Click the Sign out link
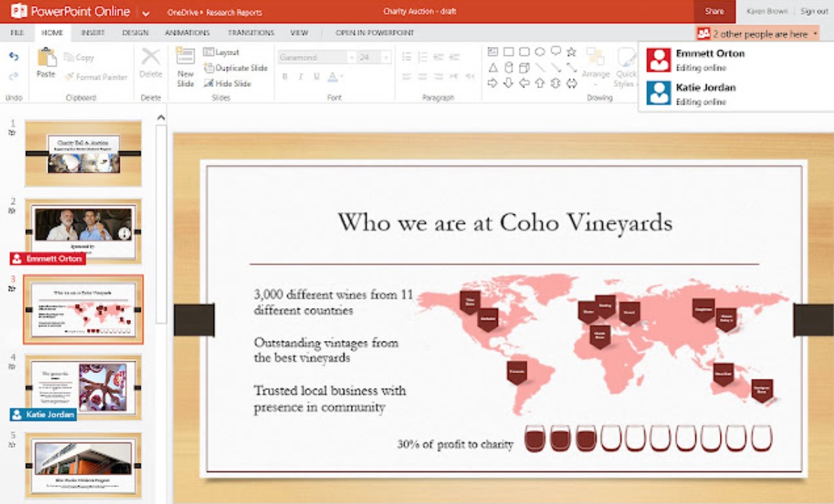The width and height of the screenshot is (834, 504). (x=814, y=11)
